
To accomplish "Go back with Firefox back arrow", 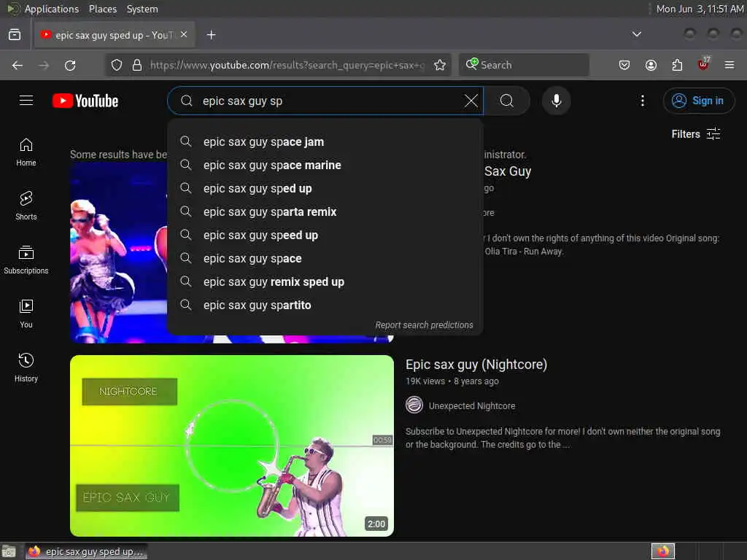I will click(x=18, y=65).
